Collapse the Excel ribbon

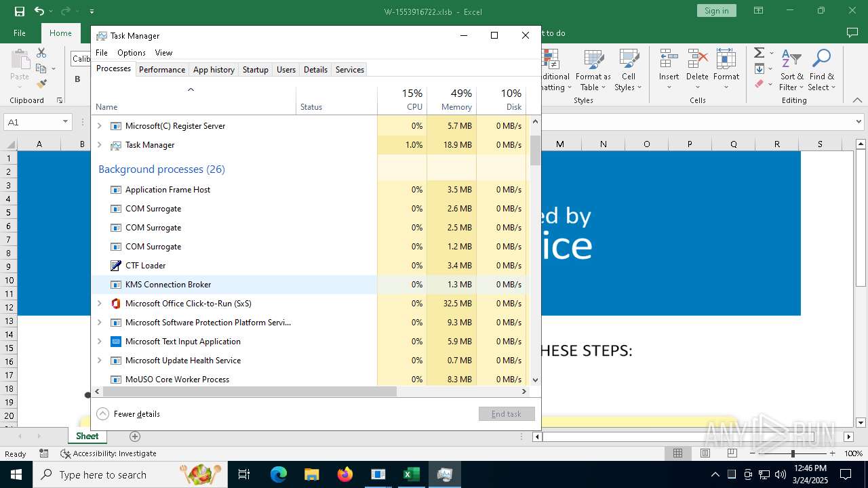pos(858,100)
